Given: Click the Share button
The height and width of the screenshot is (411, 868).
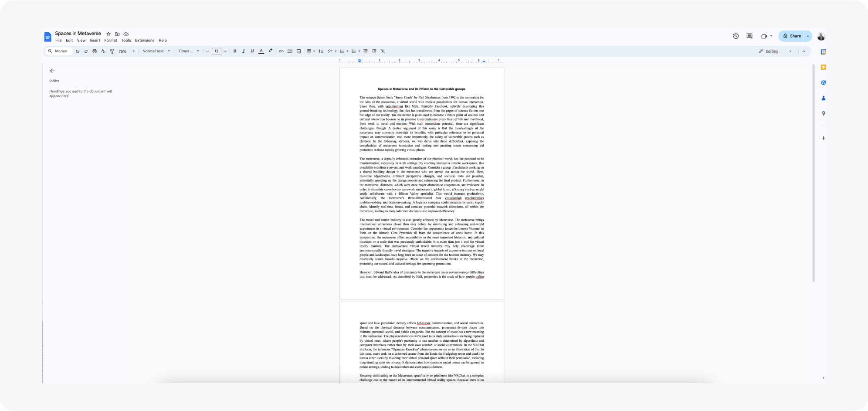Looking at the screenshot, I should [791, 36].
